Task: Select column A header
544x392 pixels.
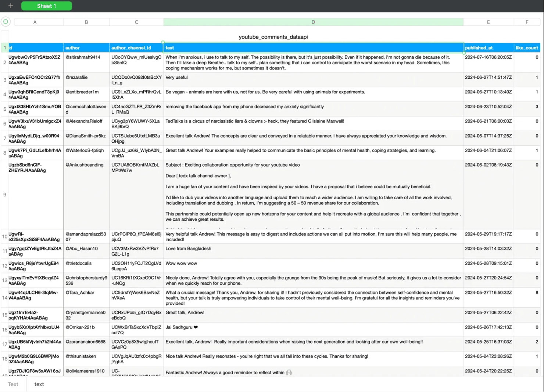Action: point(35,22)
